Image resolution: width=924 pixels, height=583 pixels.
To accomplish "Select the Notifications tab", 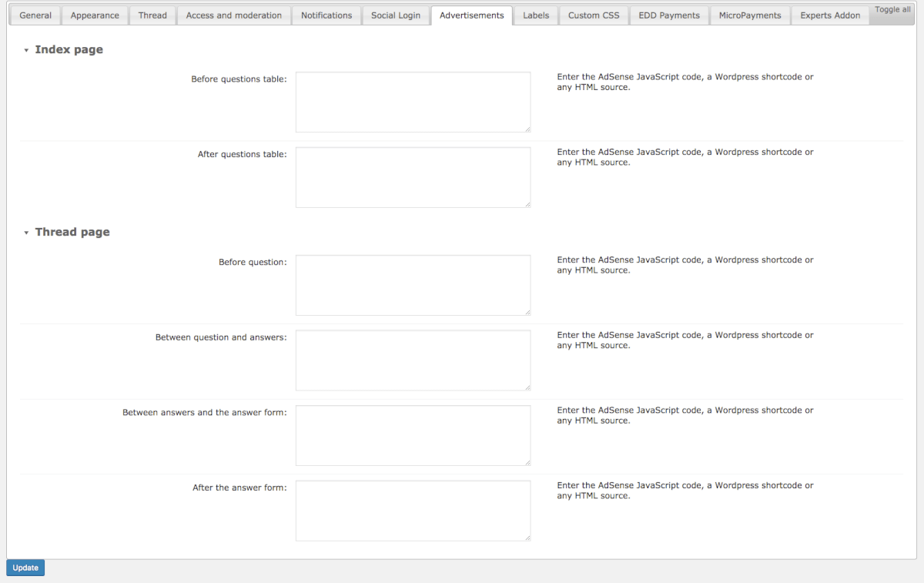I will point(326,15).
